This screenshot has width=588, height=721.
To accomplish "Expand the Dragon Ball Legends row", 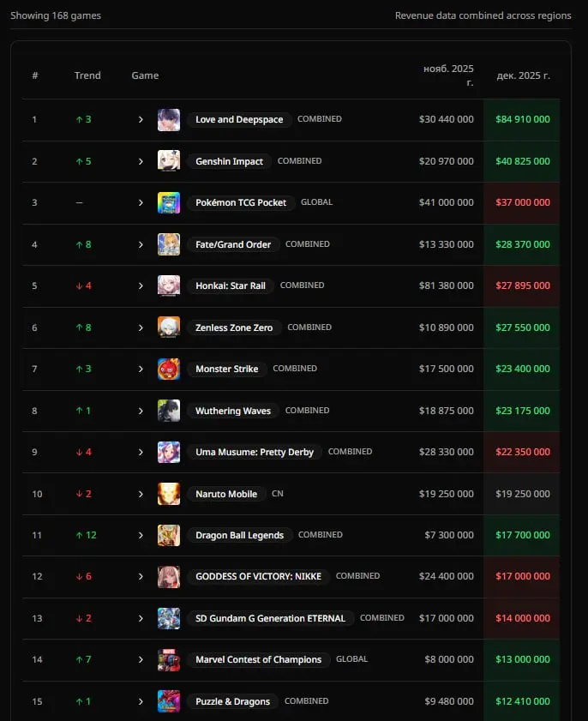I will pos(141,535).
